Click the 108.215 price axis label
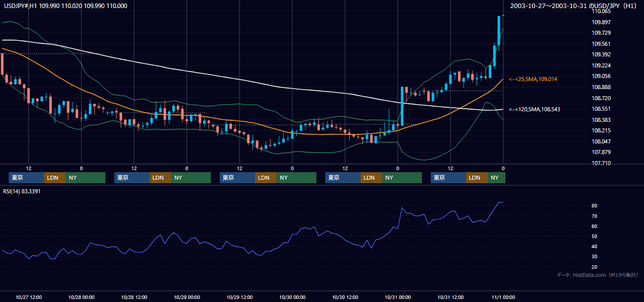Screen dimensions: 644x302 [601, 130]
